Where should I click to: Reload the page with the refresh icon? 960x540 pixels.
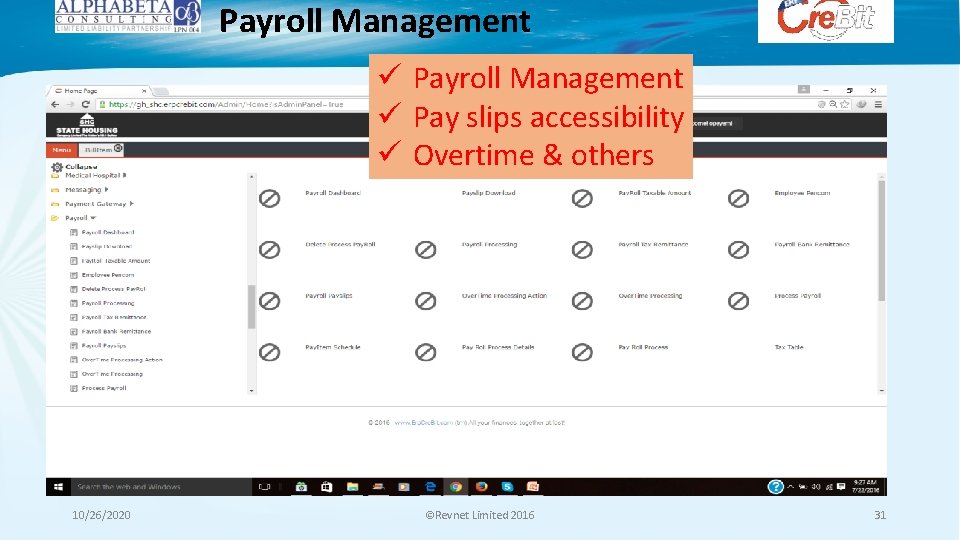pyautogui.click(x=86, y=105)
